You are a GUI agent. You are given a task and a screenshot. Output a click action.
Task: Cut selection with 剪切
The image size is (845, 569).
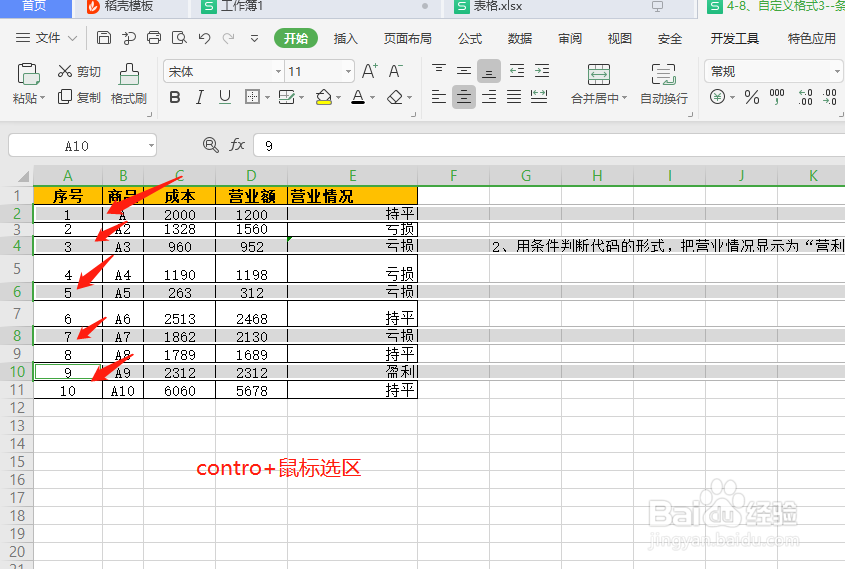coord(79,72)
